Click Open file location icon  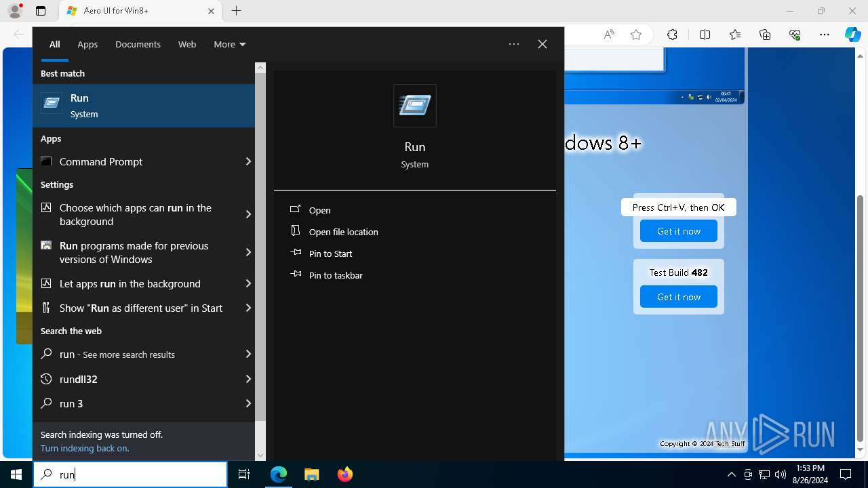point(296,231)
